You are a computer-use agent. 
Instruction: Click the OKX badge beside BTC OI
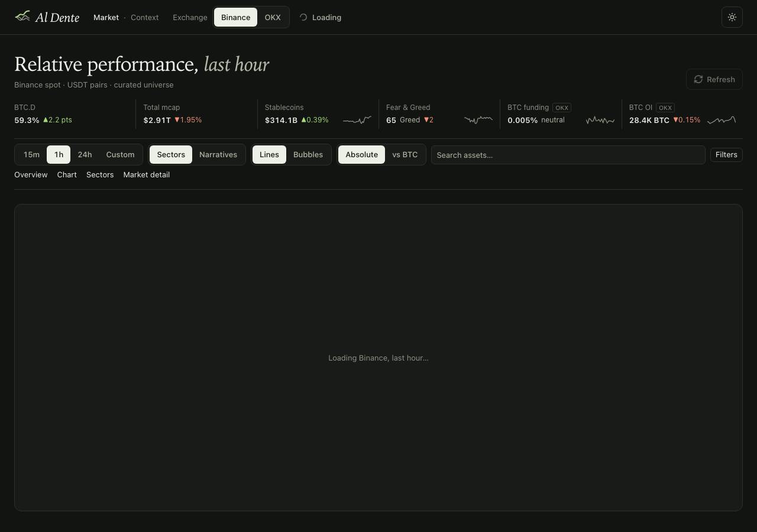point(665,108)
